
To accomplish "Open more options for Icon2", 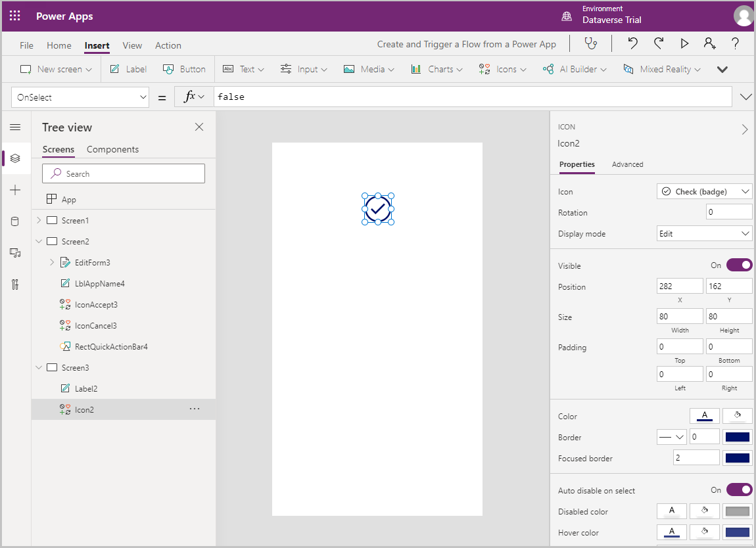I will tap(195, 409).
